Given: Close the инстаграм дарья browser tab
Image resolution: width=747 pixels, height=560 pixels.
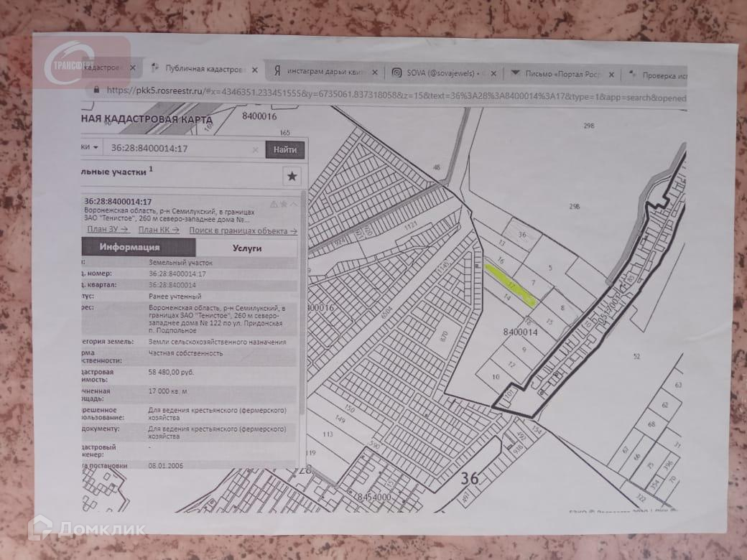Looking at the screenshot, I should point(375,73).
